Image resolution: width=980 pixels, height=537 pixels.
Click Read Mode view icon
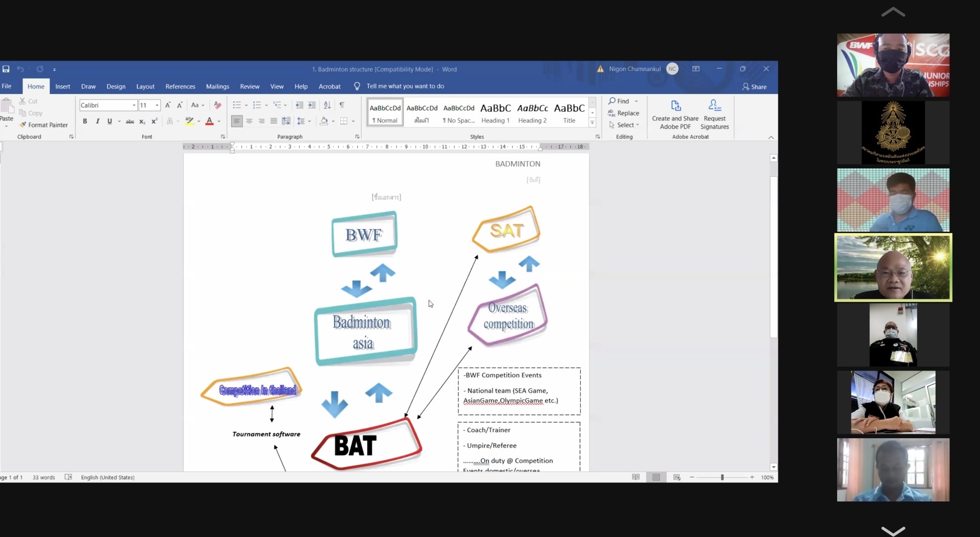click(636, 477)
